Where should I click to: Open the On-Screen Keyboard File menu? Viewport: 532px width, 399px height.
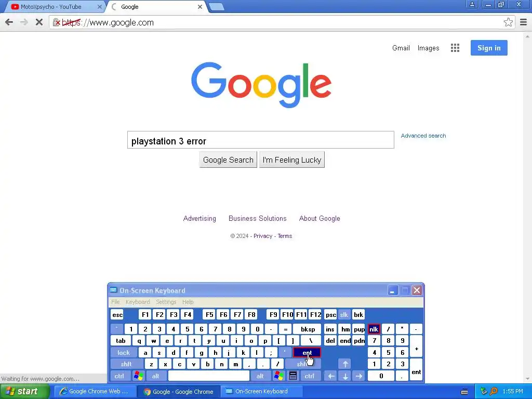[x=115, y=302]
